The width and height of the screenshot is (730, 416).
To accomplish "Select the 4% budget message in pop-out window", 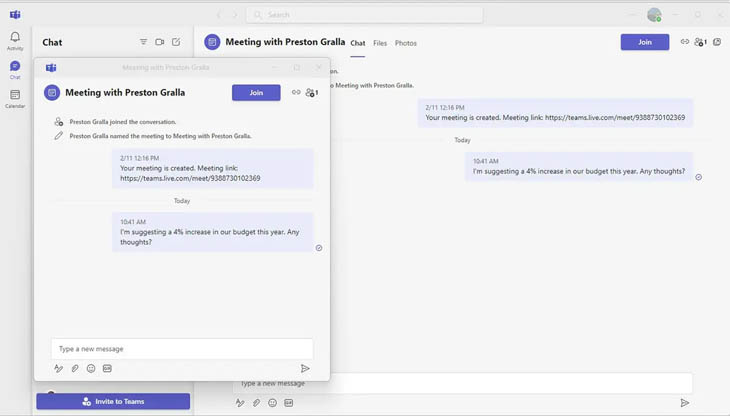I will click(213, 232).
